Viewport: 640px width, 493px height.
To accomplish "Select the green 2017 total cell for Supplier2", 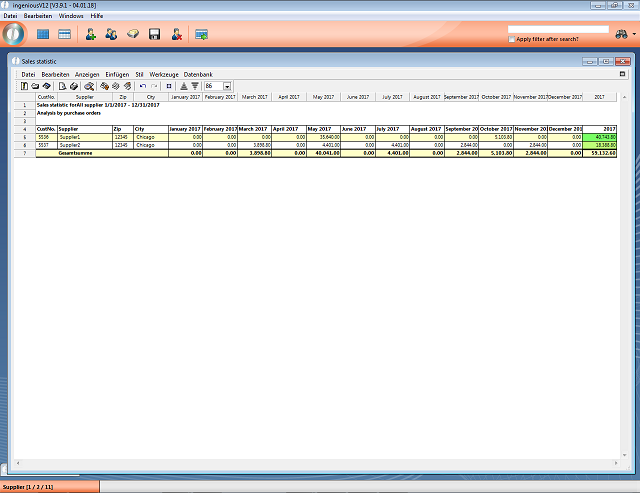I will pyautogui.click(x=600, y=145).
